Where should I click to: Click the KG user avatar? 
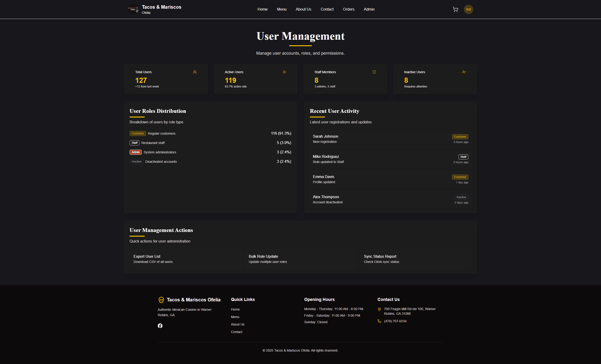[x=468, y=9]
